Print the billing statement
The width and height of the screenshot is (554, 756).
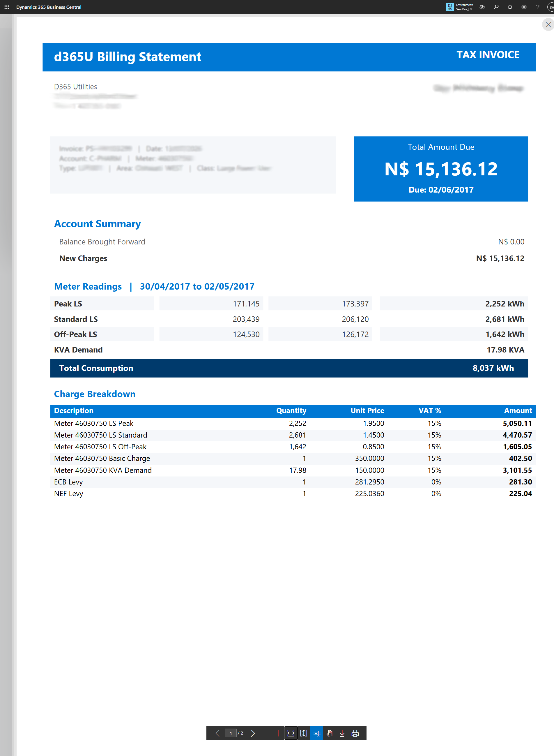click(x=355, y=733)
